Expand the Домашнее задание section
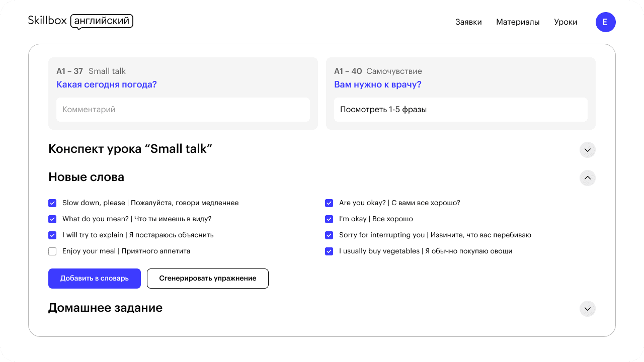The height and width of the screenshot is (362, 644). tap(587, 308)
